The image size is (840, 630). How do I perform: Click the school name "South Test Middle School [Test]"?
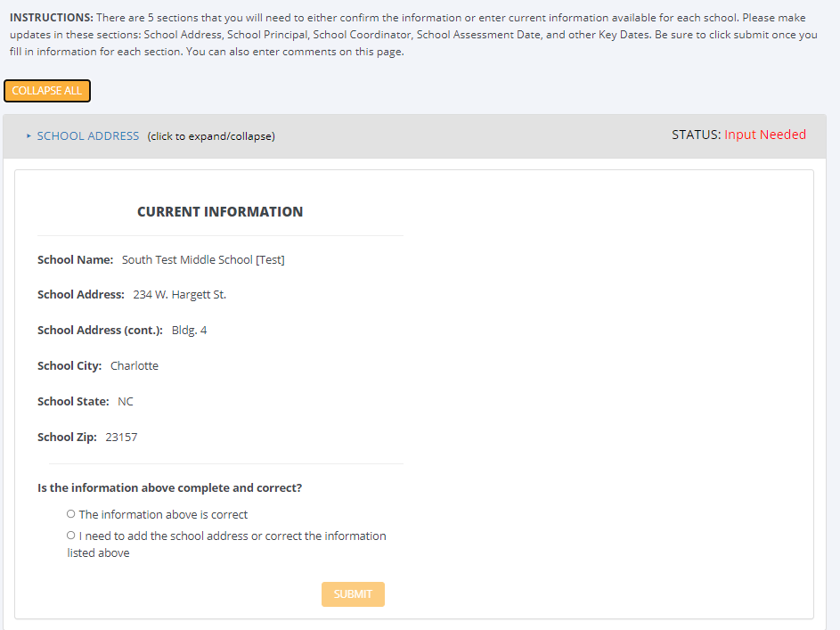point(203,260)
